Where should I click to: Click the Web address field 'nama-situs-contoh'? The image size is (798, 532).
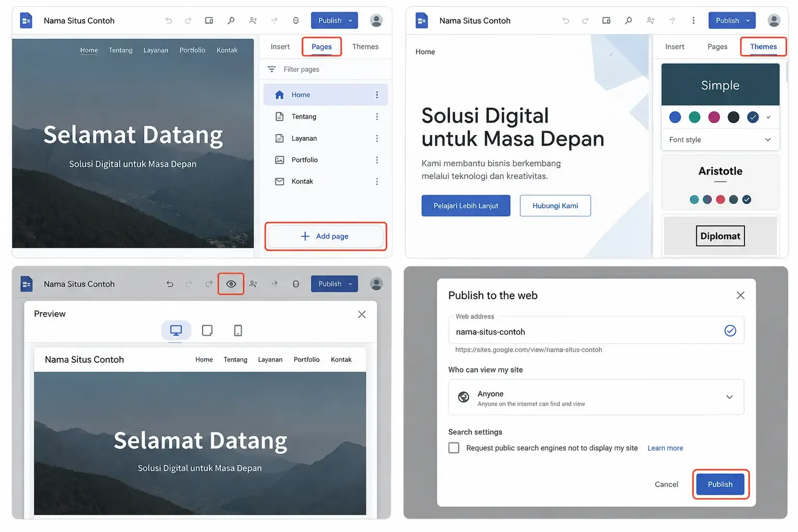click(596, 330)
